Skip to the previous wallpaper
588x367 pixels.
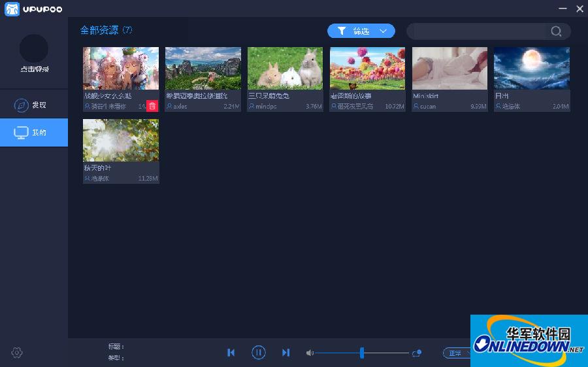(x=231, y=353)
